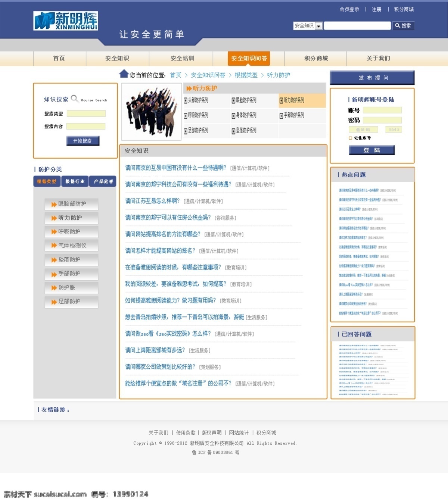
Task: Open question 请问怎样才能提高网站的排名?
Action: [160, 251]
